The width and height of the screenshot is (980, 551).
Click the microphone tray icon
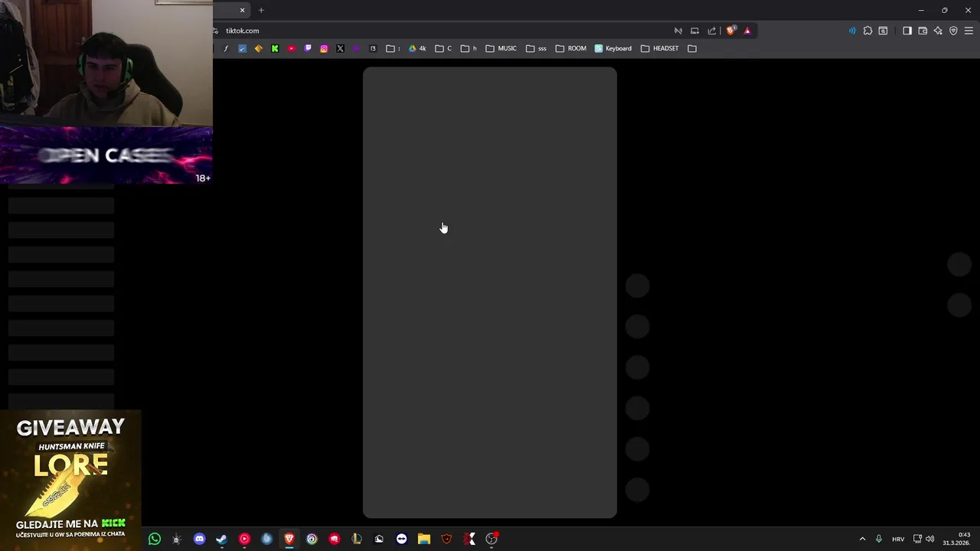[x=878, y=539]
